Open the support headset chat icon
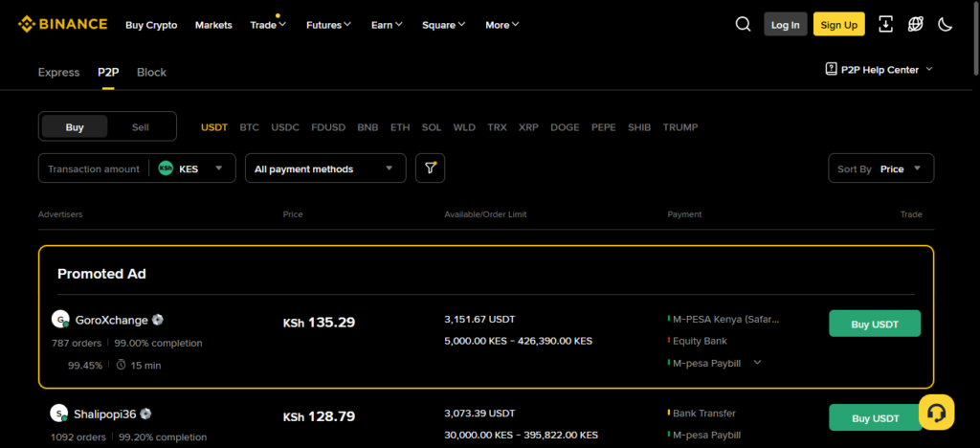 [936, 413]
